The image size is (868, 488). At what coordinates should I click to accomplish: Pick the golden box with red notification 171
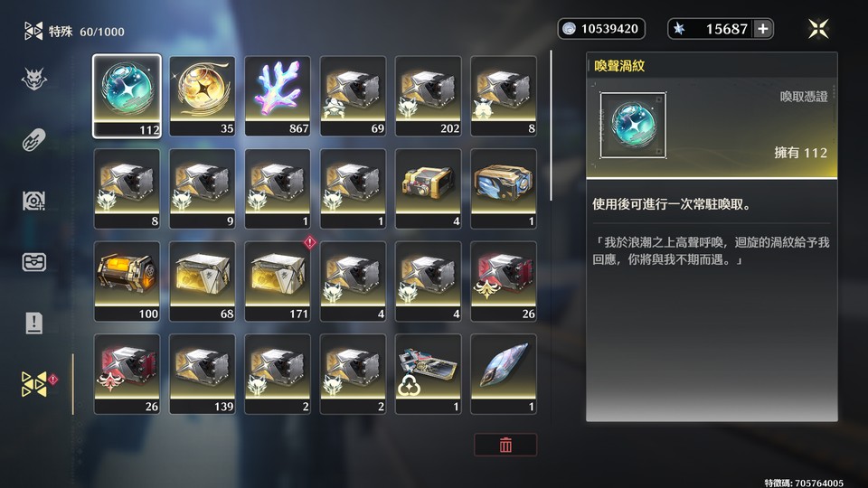coord(278,281)
